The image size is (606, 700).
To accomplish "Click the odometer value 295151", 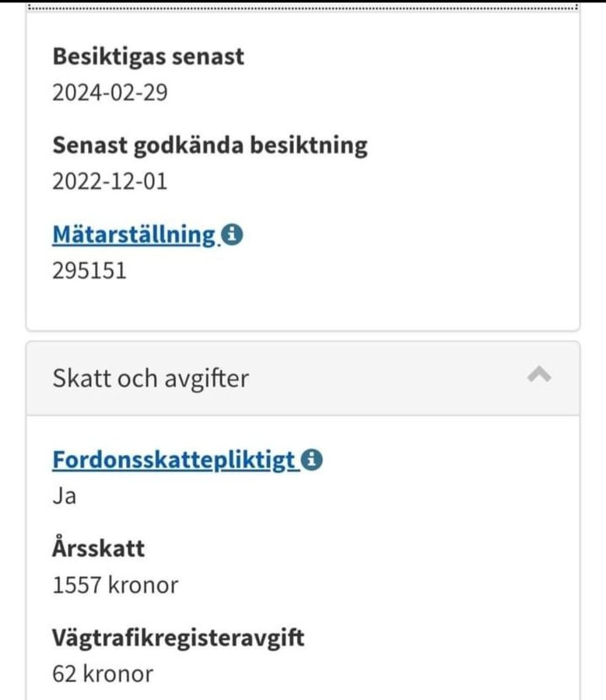I will coord(89,270).
